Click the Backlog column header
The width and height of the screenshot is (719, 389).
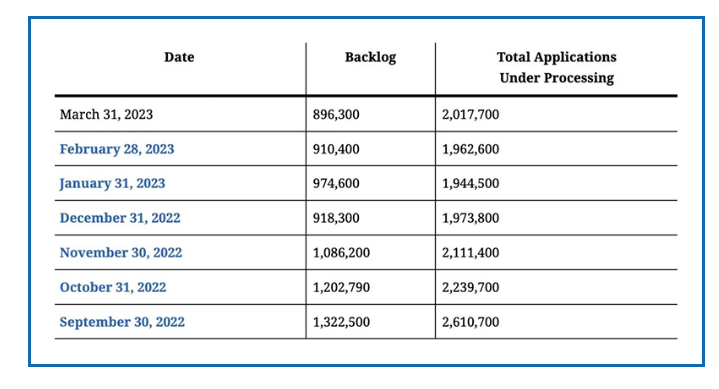tap(371, 57)
